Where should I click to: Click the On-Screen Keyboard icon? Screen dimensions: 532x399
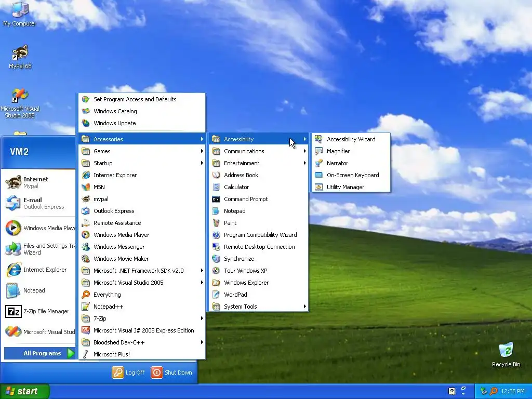coord(318,175)
